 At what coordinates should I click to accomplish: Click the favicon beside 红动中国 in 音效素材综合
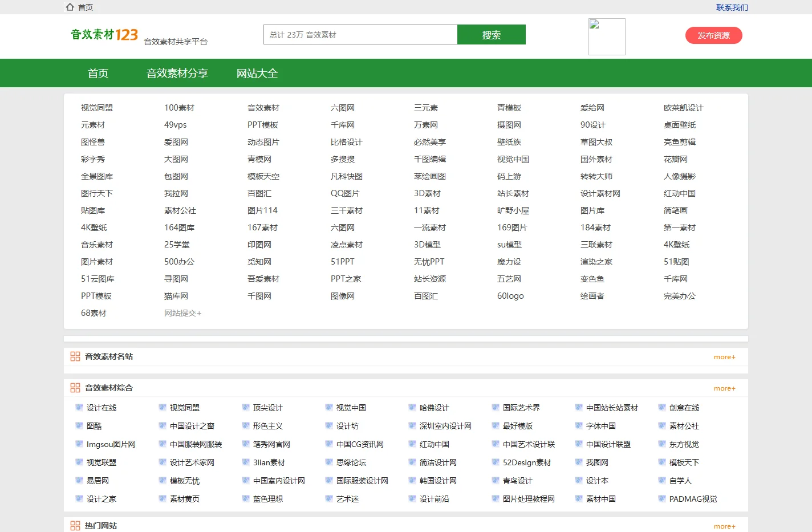point(412,444)
